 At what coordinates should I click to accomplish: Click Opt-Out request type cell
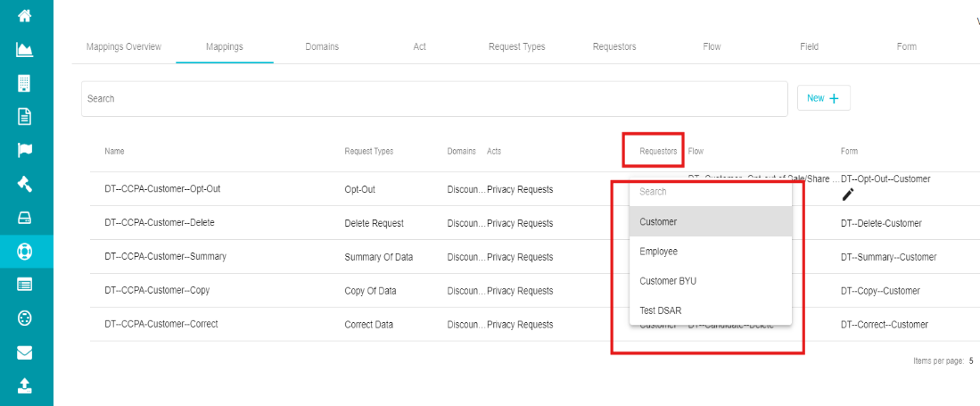pos(360,189)
